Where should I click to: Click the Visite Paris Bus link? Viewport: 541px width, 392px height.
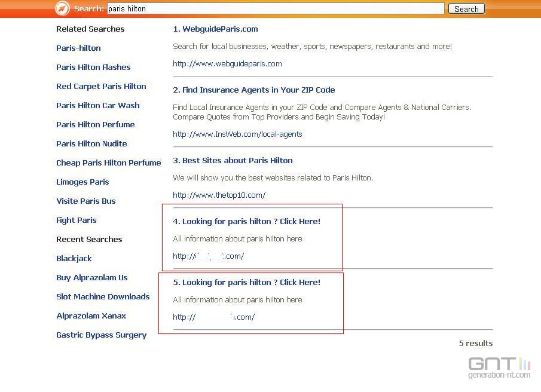click(x=85, y=201)
